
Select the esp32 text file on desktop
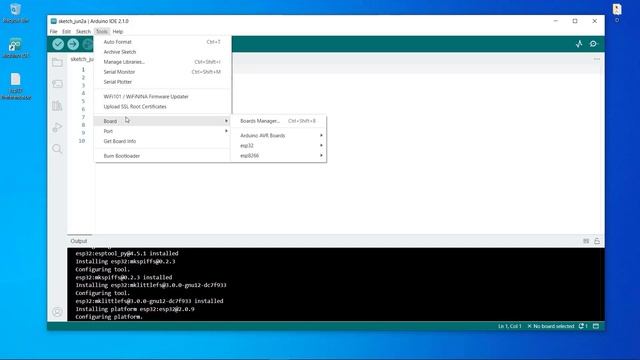16,86
